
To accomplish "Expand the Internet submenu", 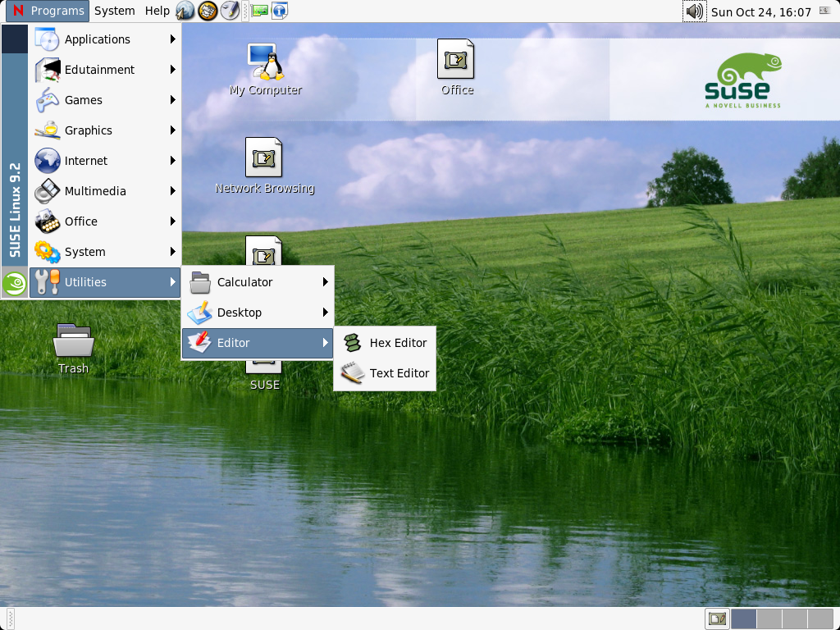I will [105, 161].
